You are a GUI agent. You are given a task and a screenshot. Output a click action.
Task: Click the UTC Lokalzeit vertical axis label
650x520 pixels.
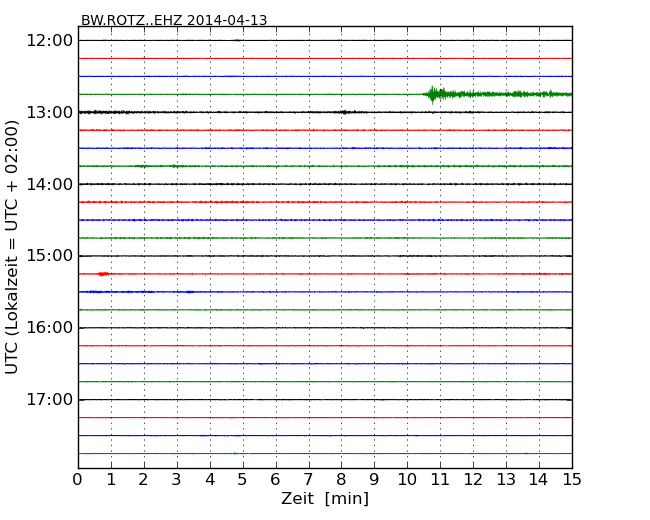coord(12,247)
